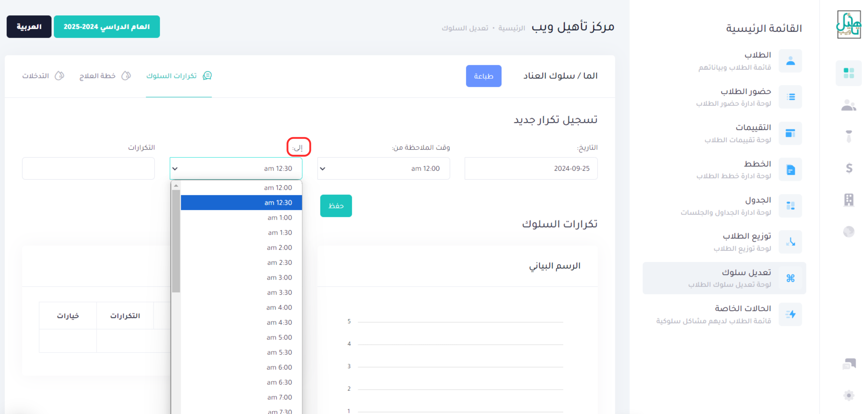The height and width of the screenshot is (414, 868).
Task: Select 3:00 am option
Action: (x=241, y=278)
